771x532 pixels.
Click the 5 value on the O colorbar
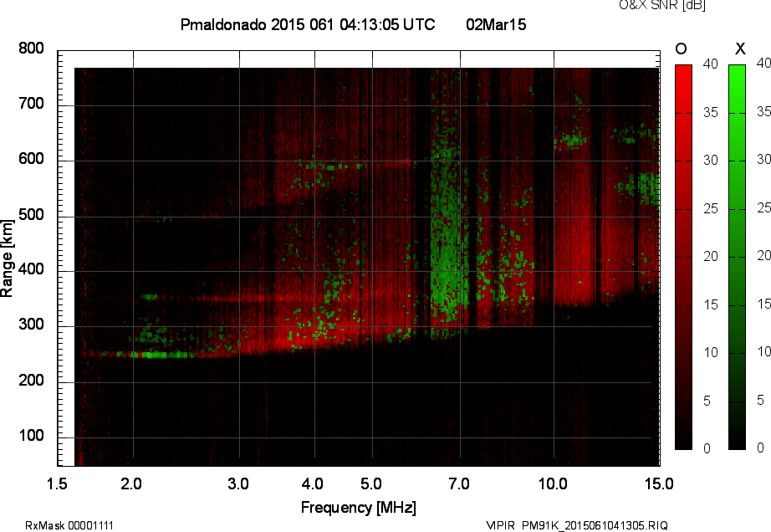[707, 402]
